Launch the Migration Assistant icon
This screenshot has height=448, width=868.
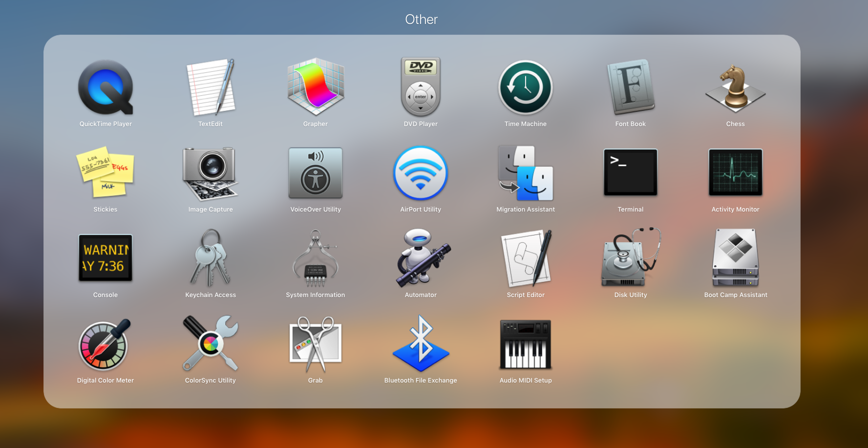coord(526,173)
